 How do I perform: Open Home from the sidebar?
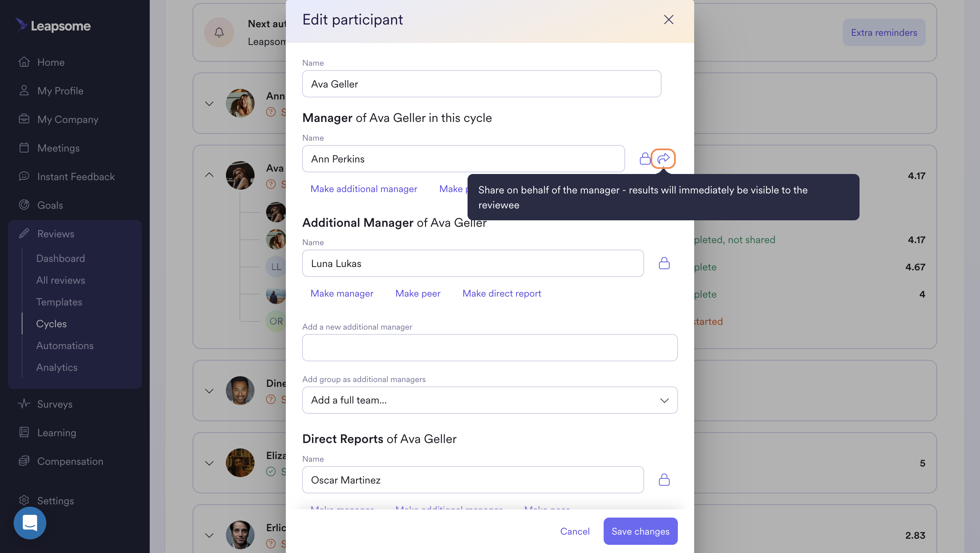(51, 62)
